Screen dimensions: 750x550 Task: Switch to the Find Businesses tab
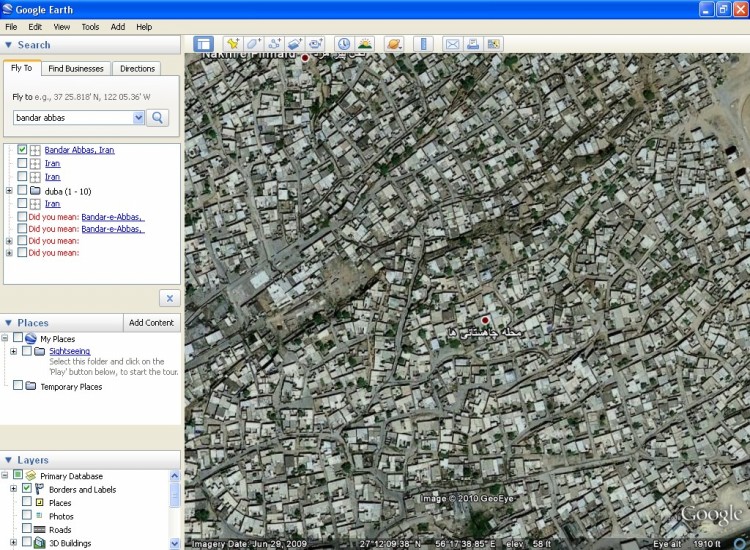[76, 68]
